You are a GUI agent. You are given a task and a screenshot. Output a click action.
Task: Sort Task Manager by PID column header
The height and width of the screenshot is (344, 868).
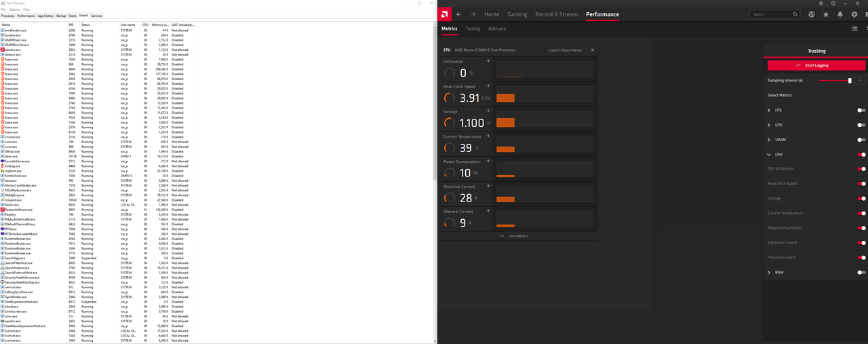click(x=74, y=24)
